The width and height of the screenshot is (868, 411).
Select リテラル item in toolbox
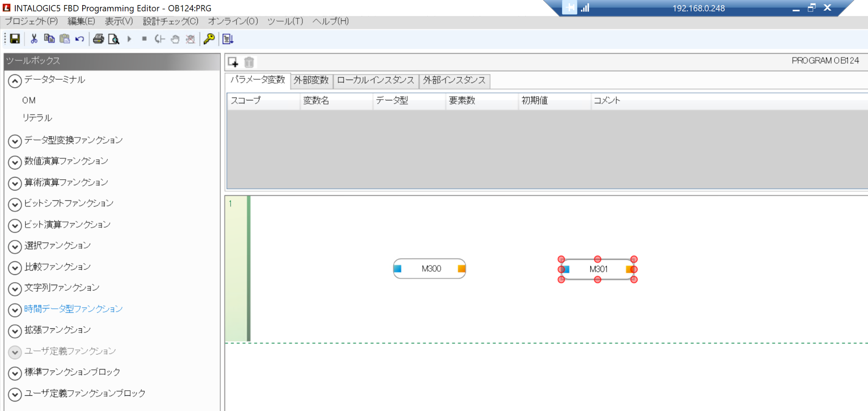tap(37, 118)
